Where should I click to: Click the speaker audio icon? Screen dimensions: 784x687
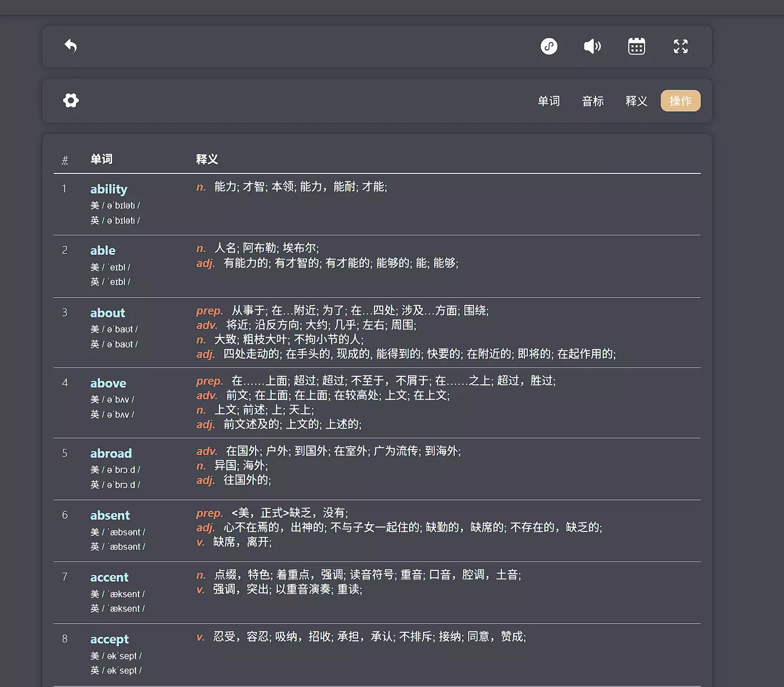(x=593, y=46)
